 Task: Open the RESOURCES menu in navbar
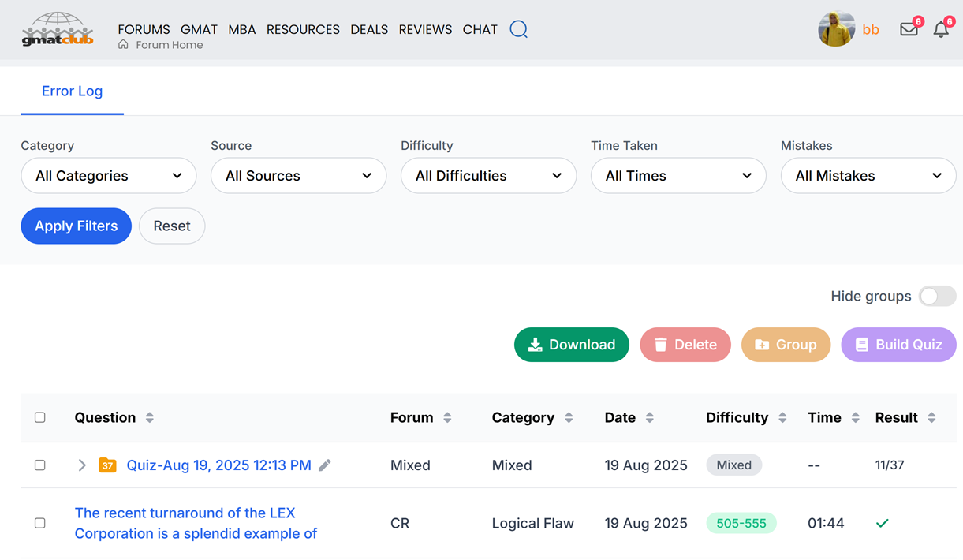tap(303, 29)
